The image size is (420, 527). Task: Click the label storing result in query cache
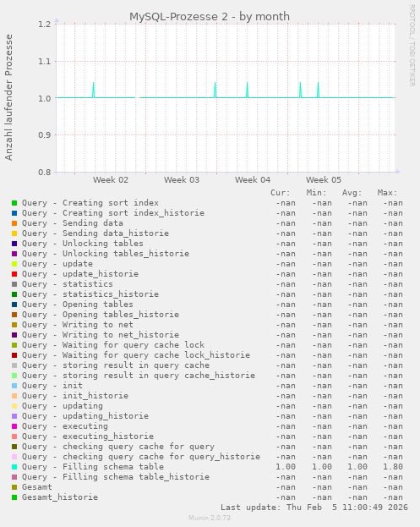pyautogui.click(x=136, y=365)
